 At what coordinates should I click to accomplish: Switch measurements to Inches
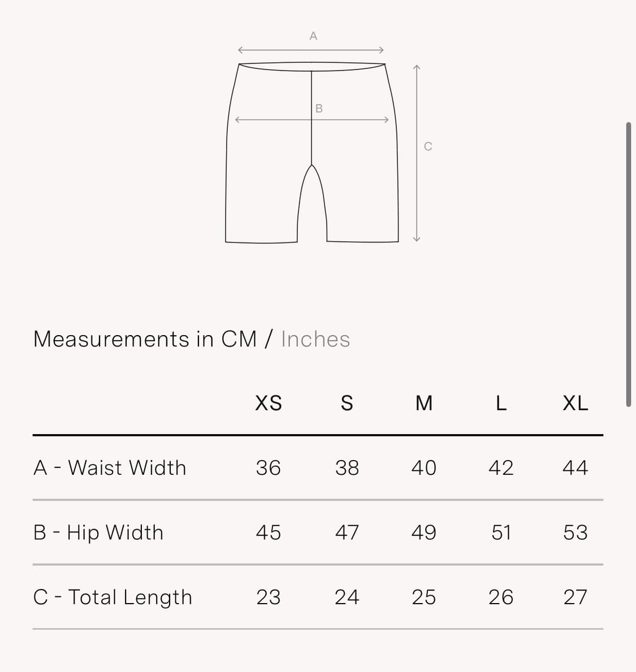(315, 340)
